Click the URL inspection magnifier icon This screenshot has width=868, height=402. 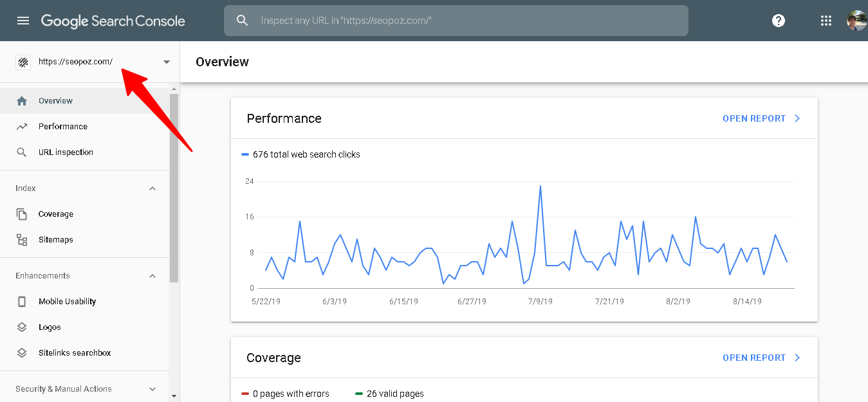click(x=22, y=152)
